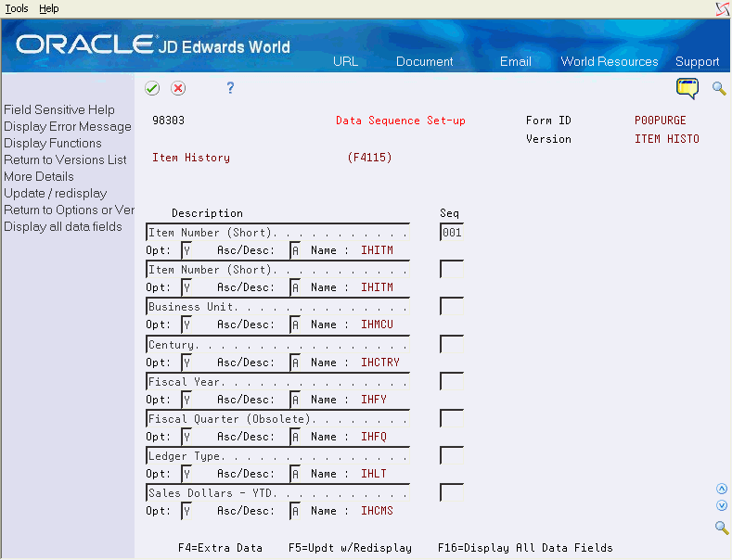Click the Seq field for Fiscal Year
The image size is (732, 560).
[452, 381]
